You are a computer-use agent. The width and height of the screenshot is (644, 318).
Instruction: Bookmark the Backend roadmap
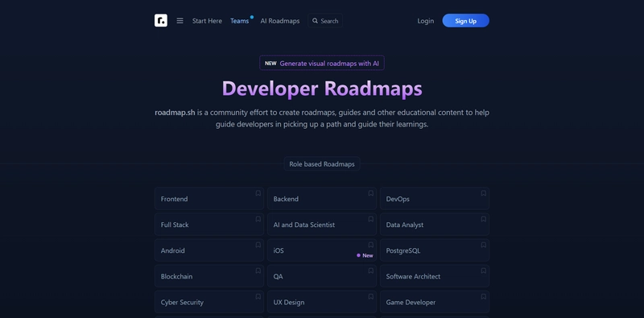370,193
